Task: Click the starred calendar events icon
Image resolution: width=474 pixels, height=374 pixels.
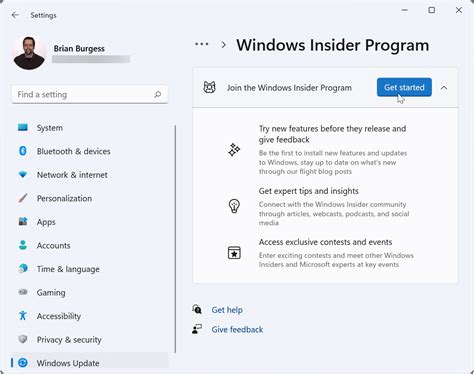Action: click(234, 253)
